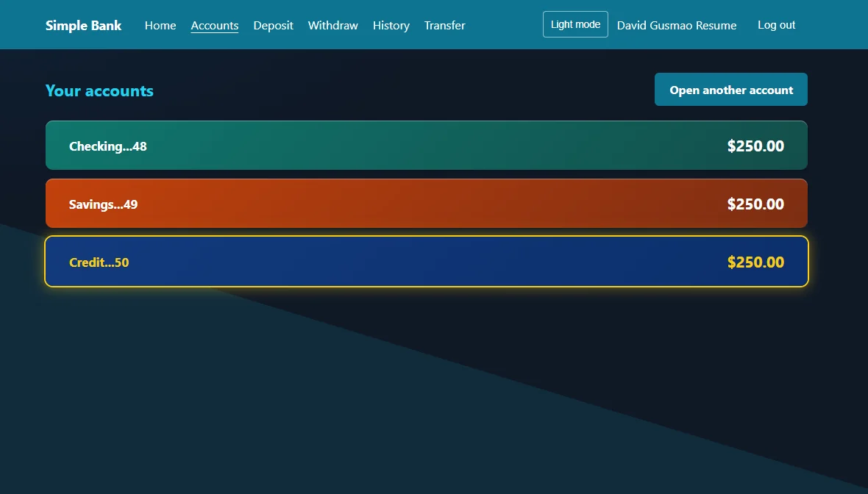Image resolution: width=868 pixels, height=494 pixels.
Task: Select the Savings...49 account card
Action: pyautogui.click(x=426, y=204)
